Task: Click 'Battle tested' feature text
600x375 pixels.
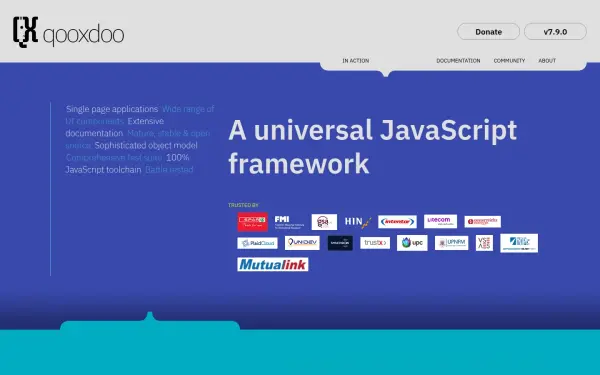Action: (x=169, y=170)
